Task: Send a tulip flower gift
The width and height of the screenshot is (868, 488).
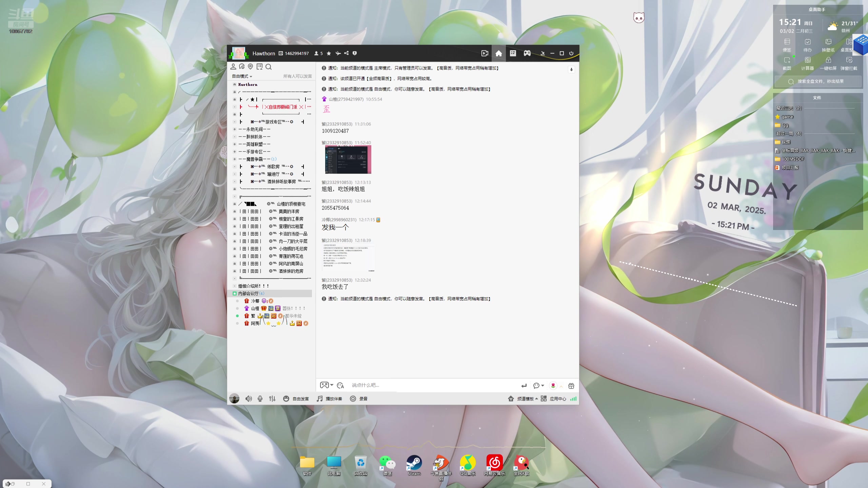Action: pos(553,386)
